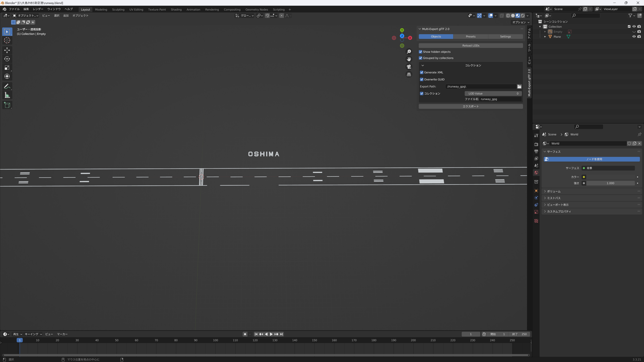Switch orthographic/perspective grid icon
This screenshot has width=644, height=362.
click(409, 74)
